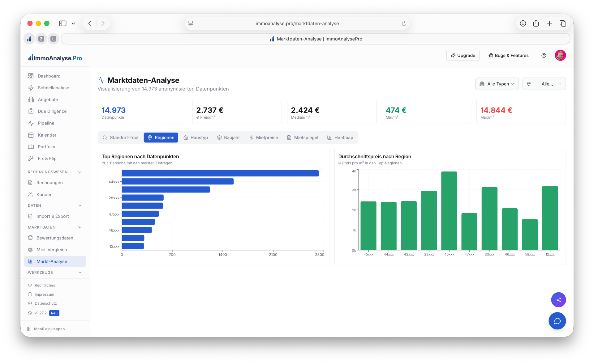594x364 pixels.
Task: Open the Heatmap tab
Action: [340, 138]
